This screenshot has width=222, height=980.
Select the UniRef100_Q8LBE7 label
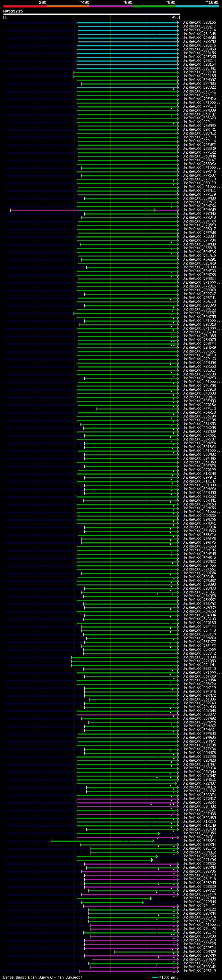click(199, 371)
